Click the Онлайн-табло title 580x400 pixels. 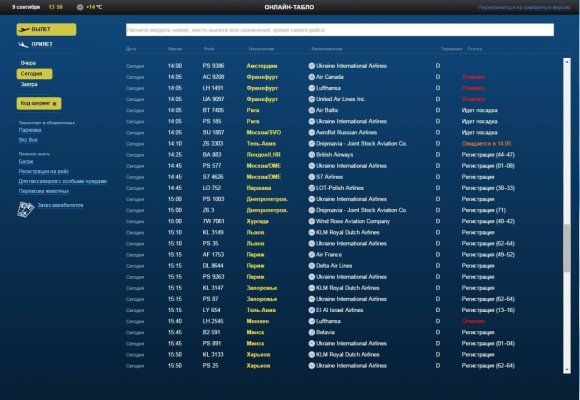tap(289, 7)
